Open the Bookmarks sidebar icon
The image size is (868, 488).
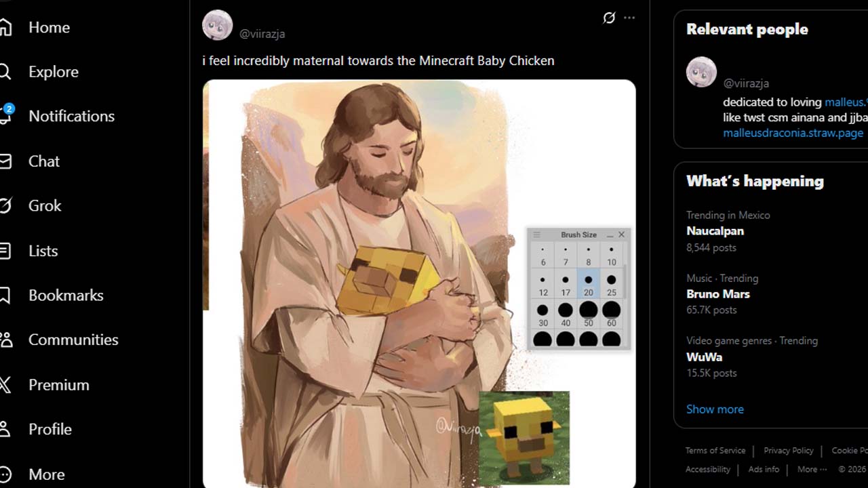[x=5, y=296]
